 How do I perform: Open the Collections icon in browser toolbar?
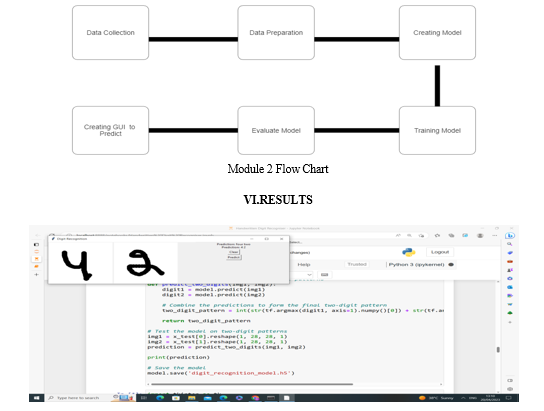[x=451, y=236]
